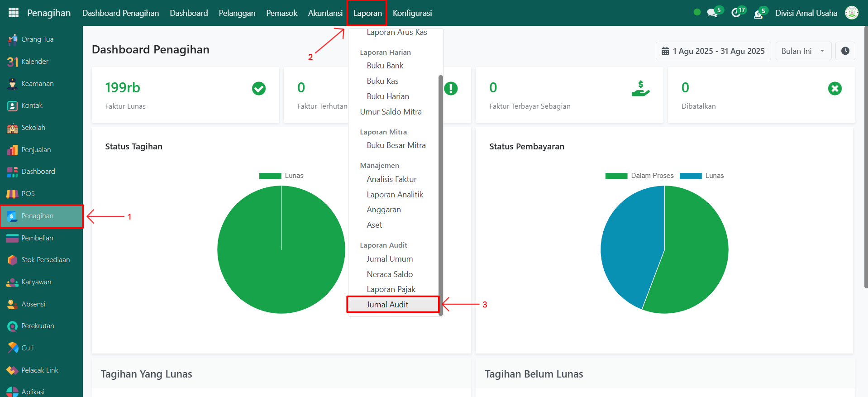
Task: Choose Neraca Saldo in the Laporan menu
Action: point(390,274)
